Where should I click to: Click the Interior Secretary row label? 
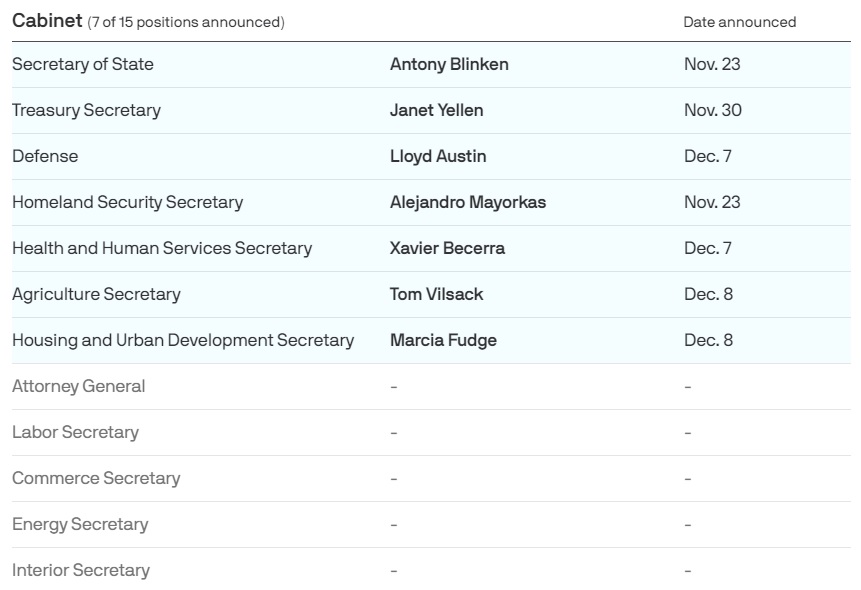(x=81, y=570)
